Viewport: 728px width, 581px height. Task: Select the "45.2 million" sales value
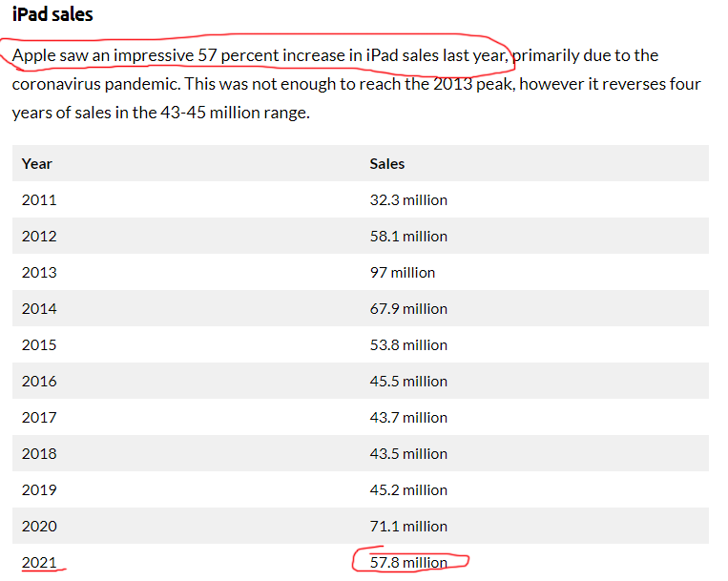(x=408, y=489)
